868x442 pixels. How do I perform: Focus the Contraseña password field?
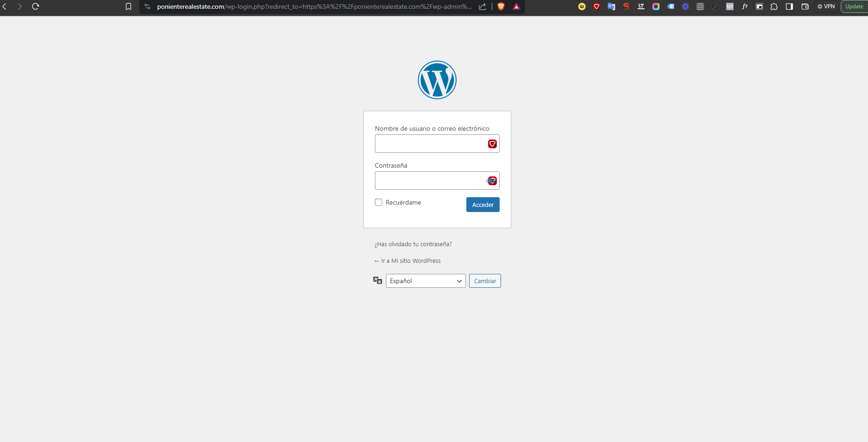(x=437, y=181)
